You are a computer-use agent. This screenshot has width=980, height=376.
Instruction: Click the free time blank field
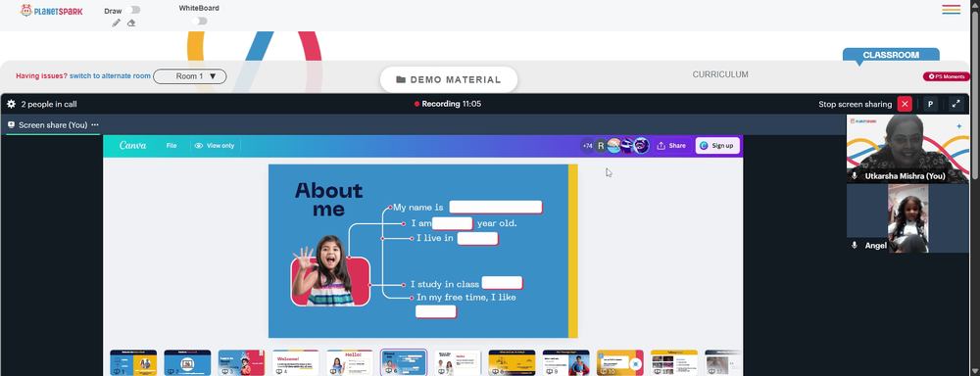click(x=436, y=311)
